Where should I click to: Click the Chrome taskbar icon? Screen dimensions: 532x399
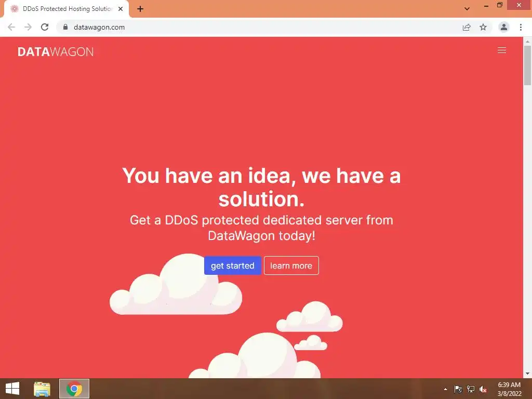[x=74, y=389]
